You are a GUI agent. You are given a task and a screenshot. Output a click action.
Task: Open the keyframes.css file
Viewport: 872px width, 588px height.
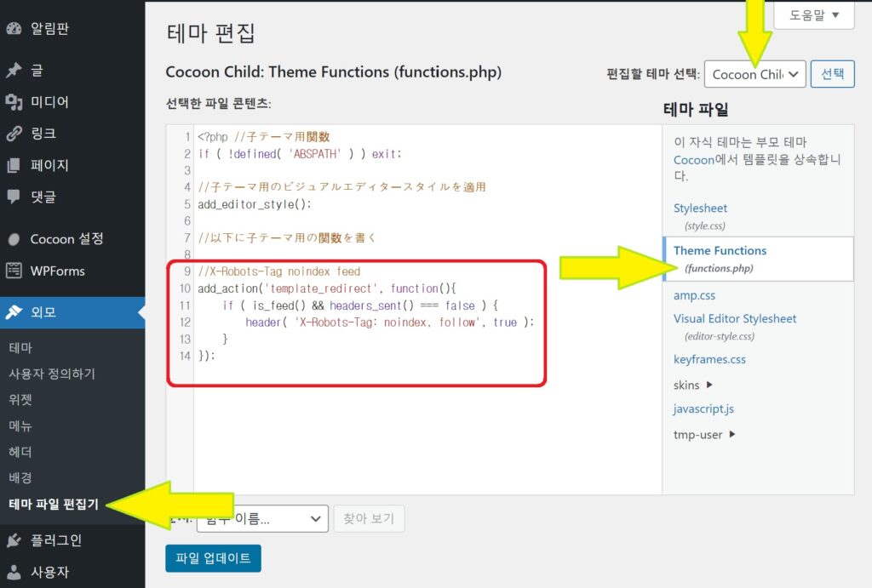pos(709,360)
